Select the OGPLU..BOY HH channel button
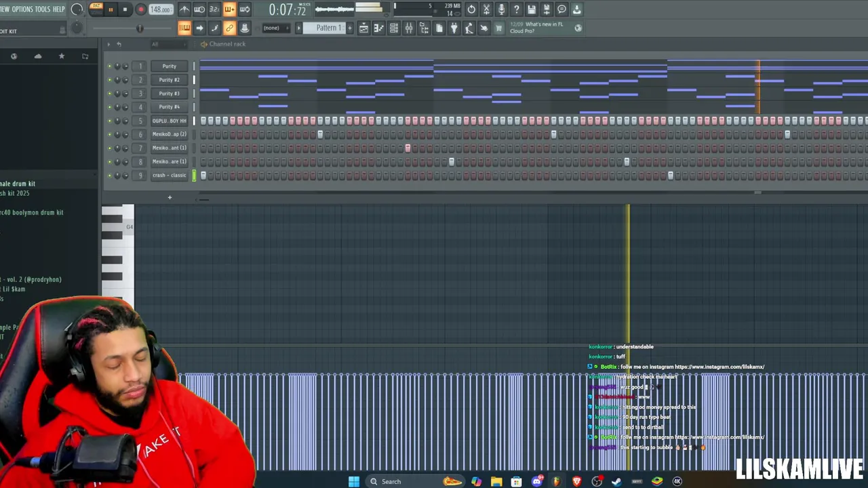The height and width of the screenshot is (488, 868). (x=169, y=121)
